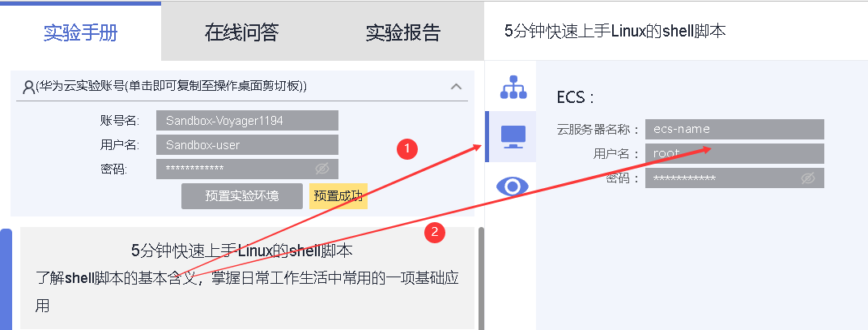Reveal the Huawei Cloud account password
This screenshot has width=868, height=330.
322,169
